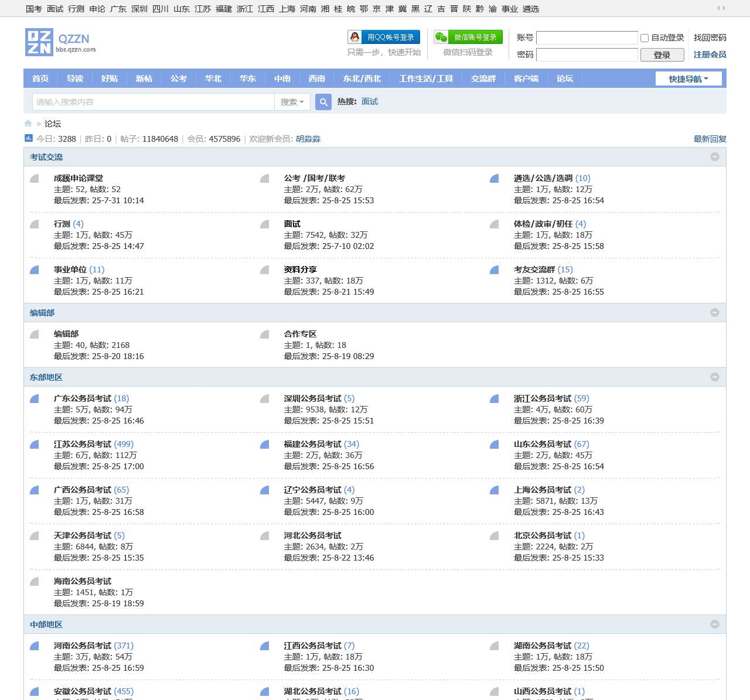Image resolution: width=750 pixels, height=700 pixels.
Task: Open the 华北 nav tab
Action: pyautogui.click(x=213, y=78)
